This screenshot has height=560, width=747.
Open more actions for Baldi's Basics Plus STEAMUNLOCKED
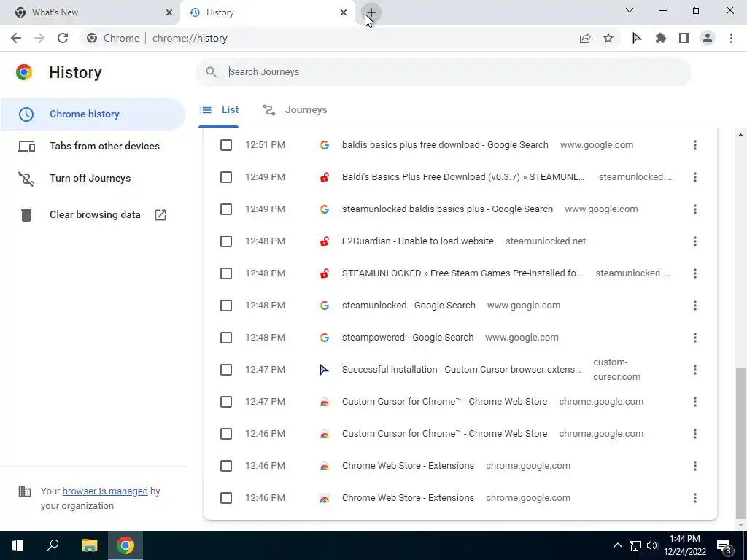coord(695,177)
